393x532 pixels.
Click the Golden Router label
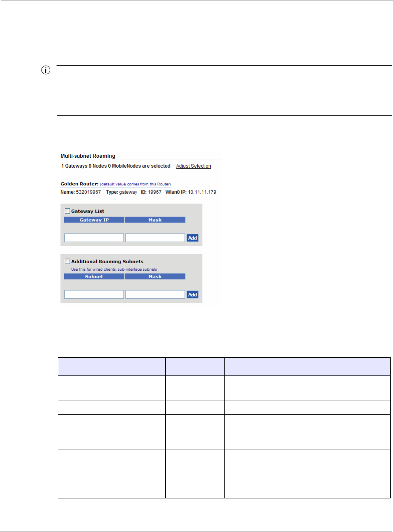[x=79, y=184]
